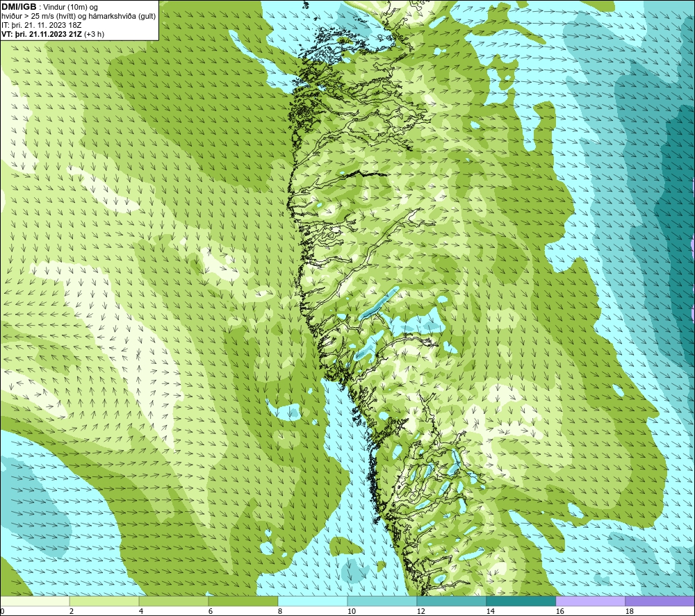Viewport: 695px width, 616px height.
Task: Click the 'IT: þri. 21. 11. 2023 18Z' line
Action: click(41, 25)
